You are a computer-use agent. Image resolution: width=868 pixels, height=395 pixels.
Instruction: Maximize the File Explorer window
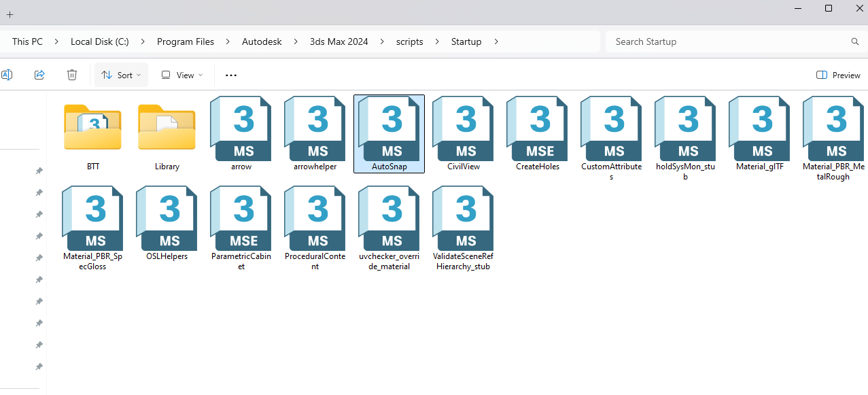click(829, 8)
